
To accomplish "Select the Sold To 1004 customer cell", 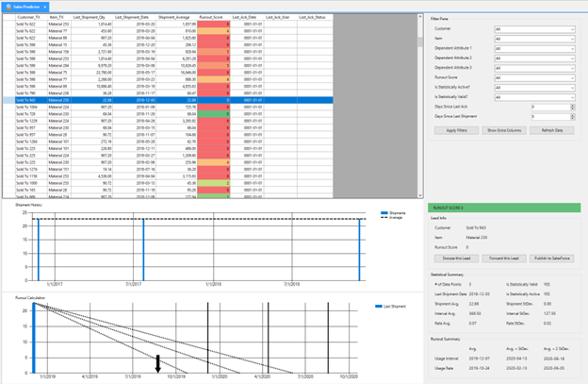I will click(31, 107).
